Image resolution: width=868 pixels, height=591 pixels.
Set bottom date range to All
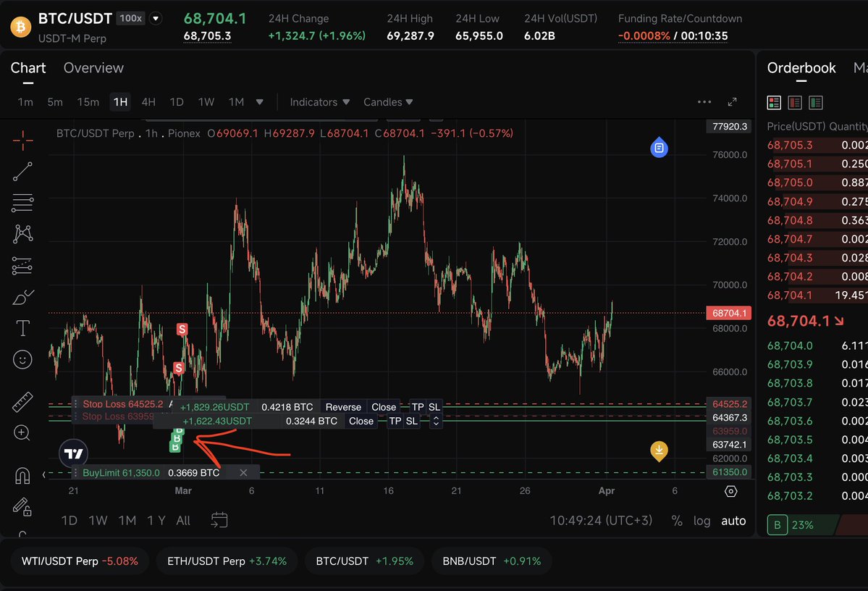click(x=183, y=521)
